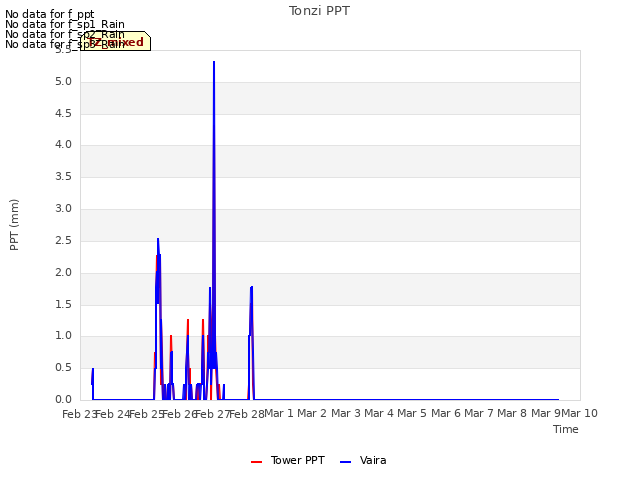Click the Mar 5 x-axis tick label

(x=412, y=413)
